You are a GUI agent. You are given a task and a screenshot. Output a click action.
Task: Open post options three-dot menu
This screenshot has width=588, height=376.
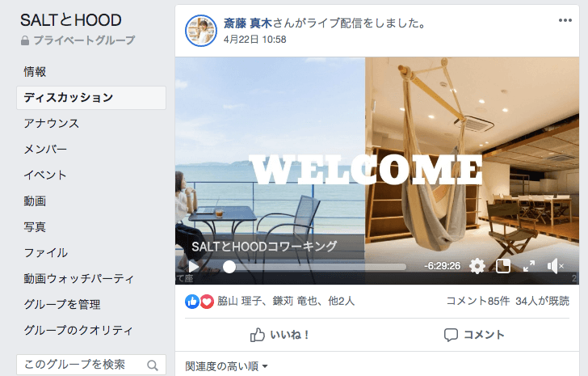[x=565, y=20]
